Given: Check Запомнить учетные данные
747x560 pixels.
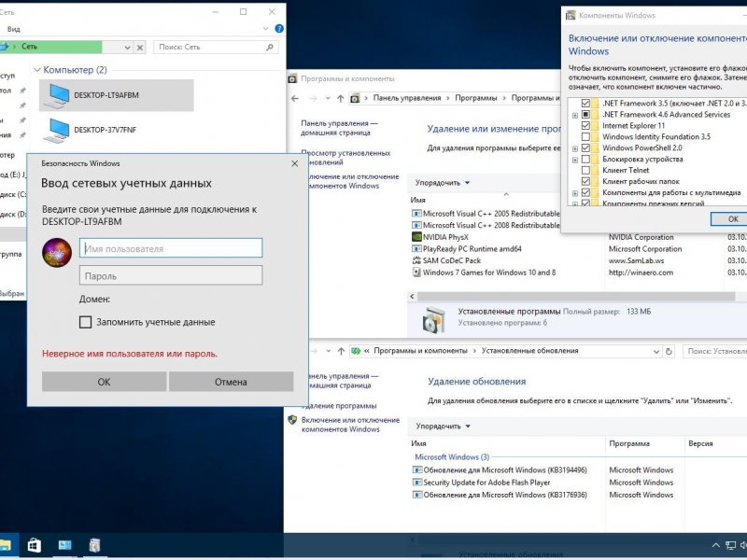Looking at the screenshot, I should (x=85, y=322).
